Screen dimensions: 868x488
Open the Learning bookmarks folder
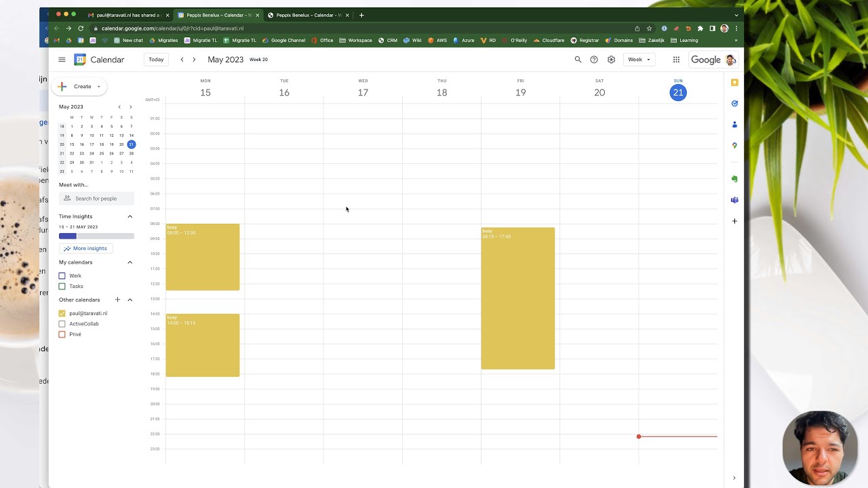(684, 41)
